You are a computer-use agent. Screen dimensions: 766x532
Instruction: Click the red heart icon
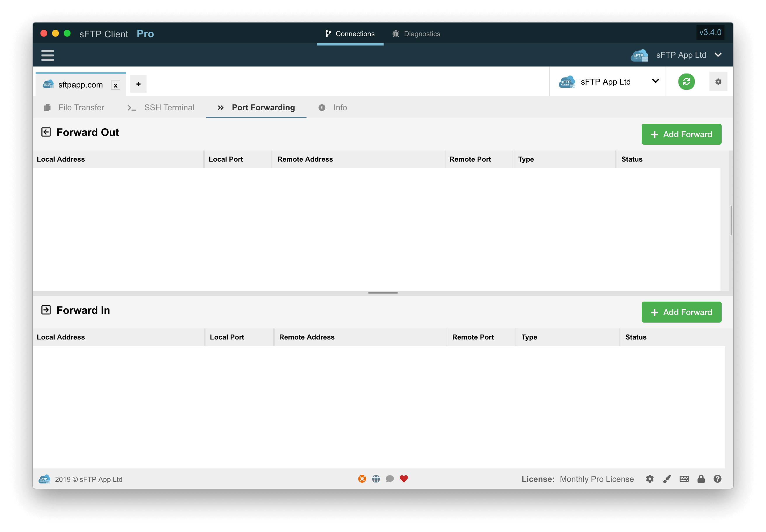pos(404,479)
